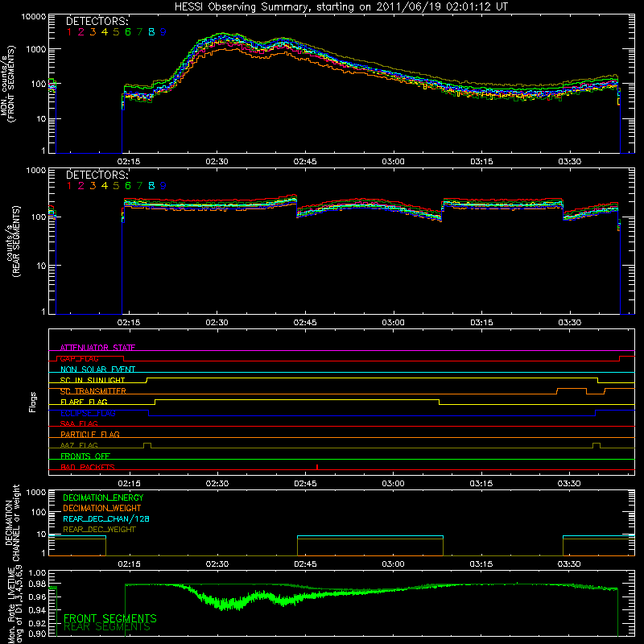Select the NON_SOLAR_EVENT flag label
Image resolution: width=644 pixels, height=644 pixels.
pyautogui.click(x=97, y=369)
